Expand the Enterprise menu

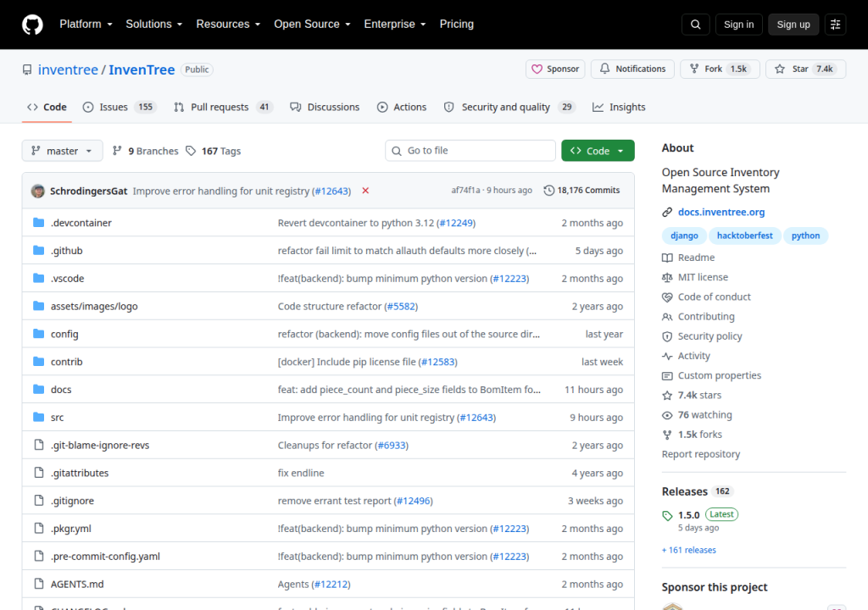(x=395, y=25)
